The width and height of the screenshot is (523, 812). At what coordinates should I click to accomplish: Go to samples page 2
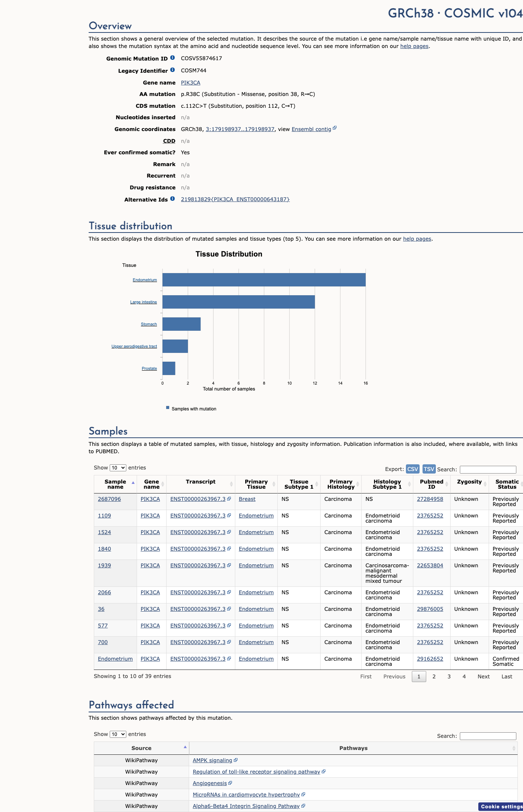click(434, 677)
